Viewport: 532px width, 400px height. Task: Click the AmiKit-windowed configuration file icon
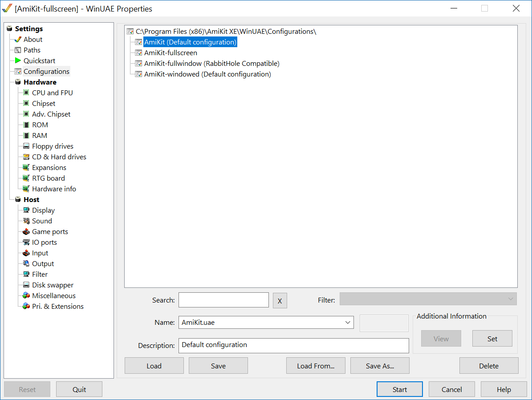138,74
